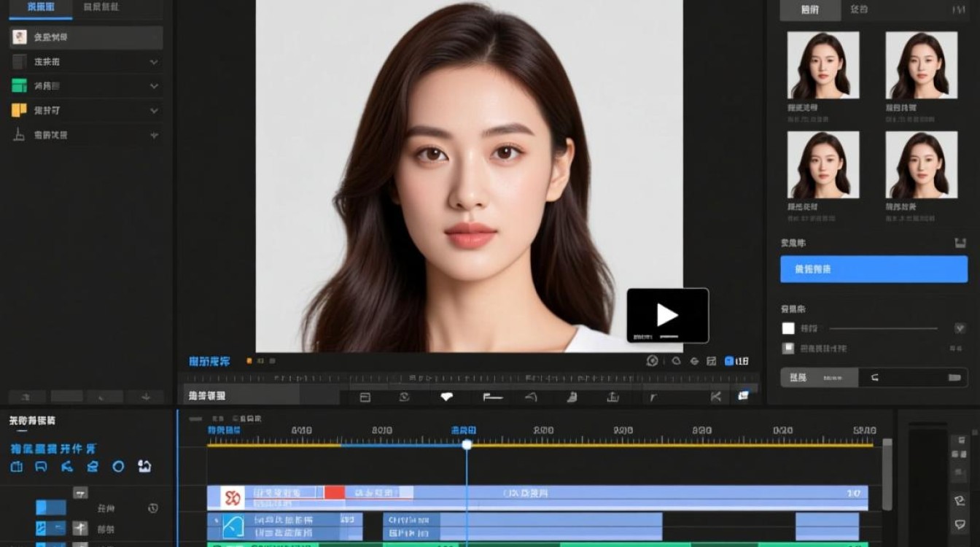Click the r-shaped cursor icon in the under-preview toolbar

[x=653, y=397]
